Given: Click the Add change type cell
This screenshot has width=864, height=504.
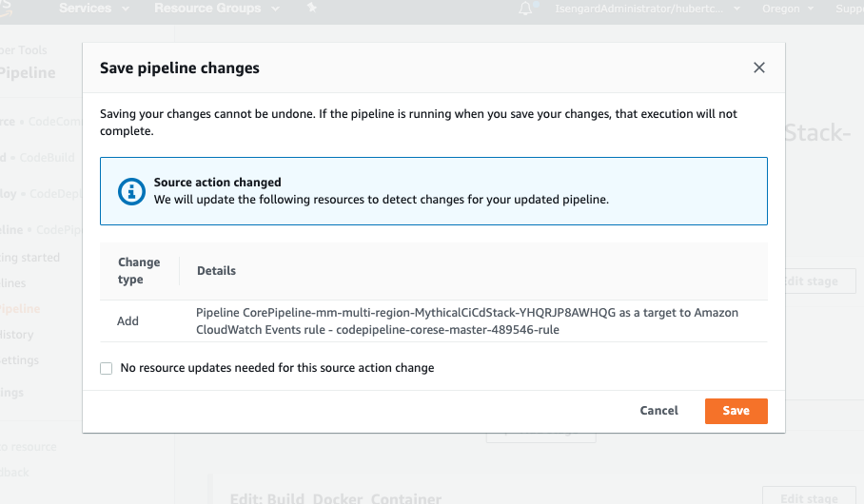Looking at the screenshot, I should (128, 321).
